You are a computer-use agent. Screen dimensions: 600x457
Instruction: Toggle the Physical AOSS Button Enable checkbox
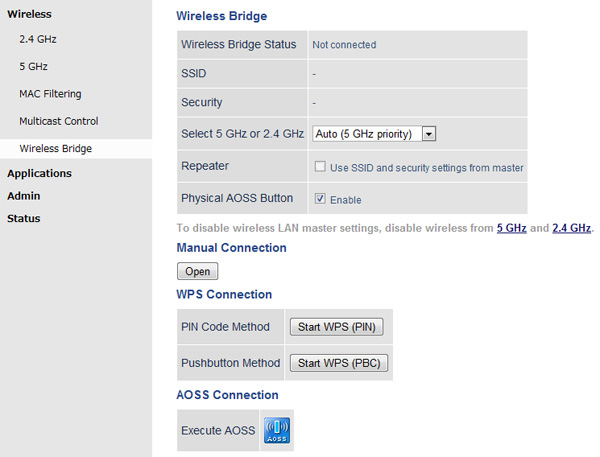coord(321,199)
